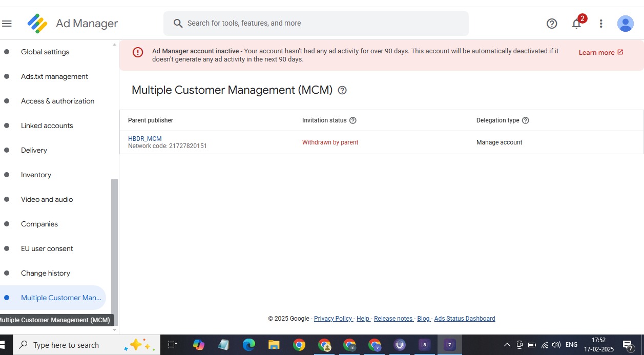Open Video and audio settings
644x355 pixels.
[47, 199]
